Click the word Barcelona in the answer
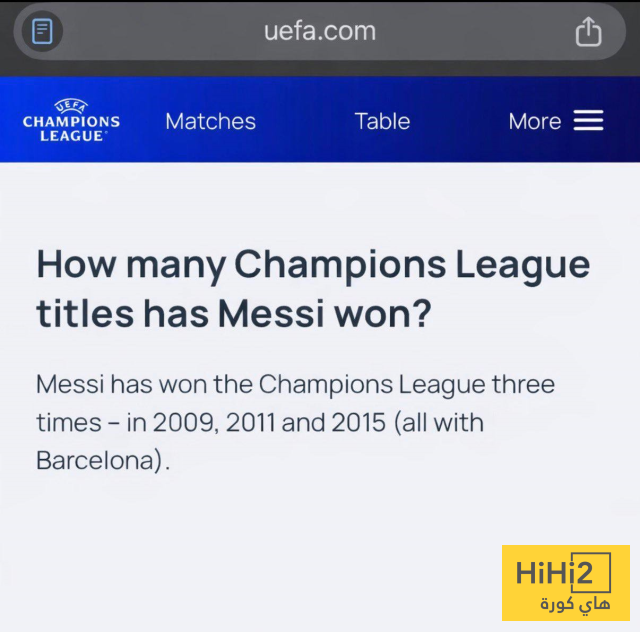Screen dimensions: 640x632 [95, 461]
